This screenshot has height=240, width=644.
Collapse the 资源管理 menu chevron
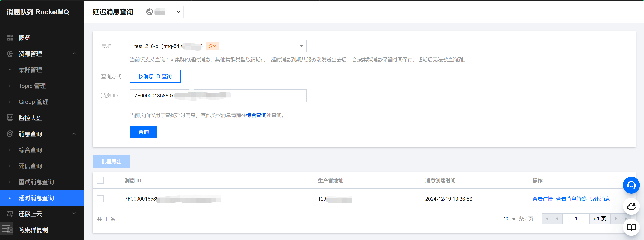(x=74, y=54)
